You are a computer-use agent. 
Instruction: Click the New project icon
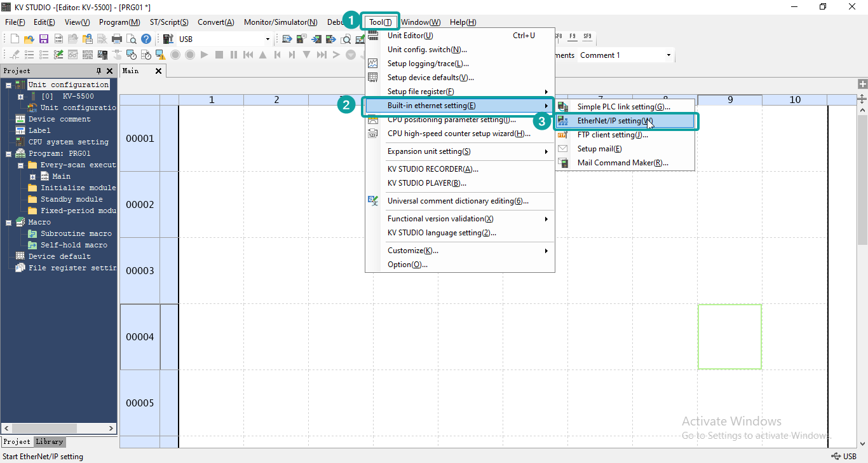click(x=15, y=39)
